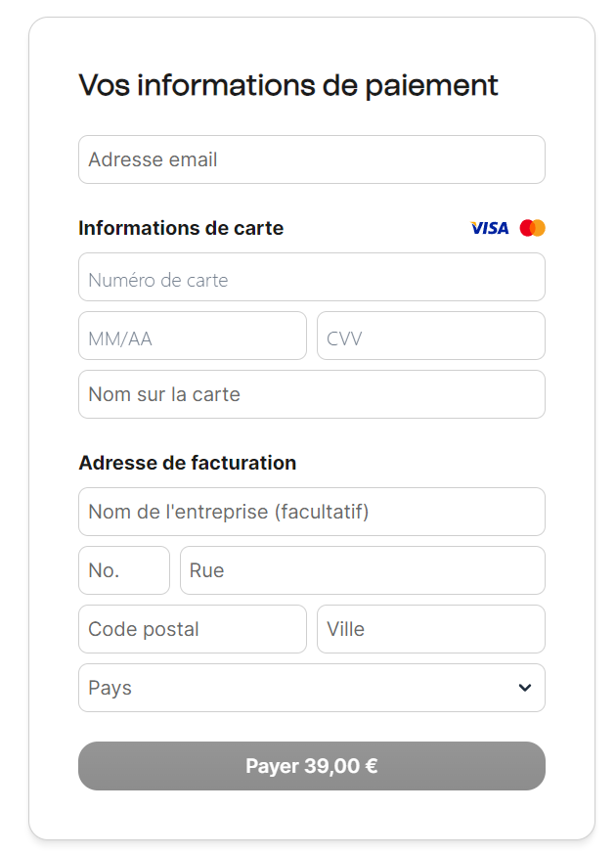Click the 'Pays' placeholder text
The image size is (616, 856).
(x=110, y=688)
